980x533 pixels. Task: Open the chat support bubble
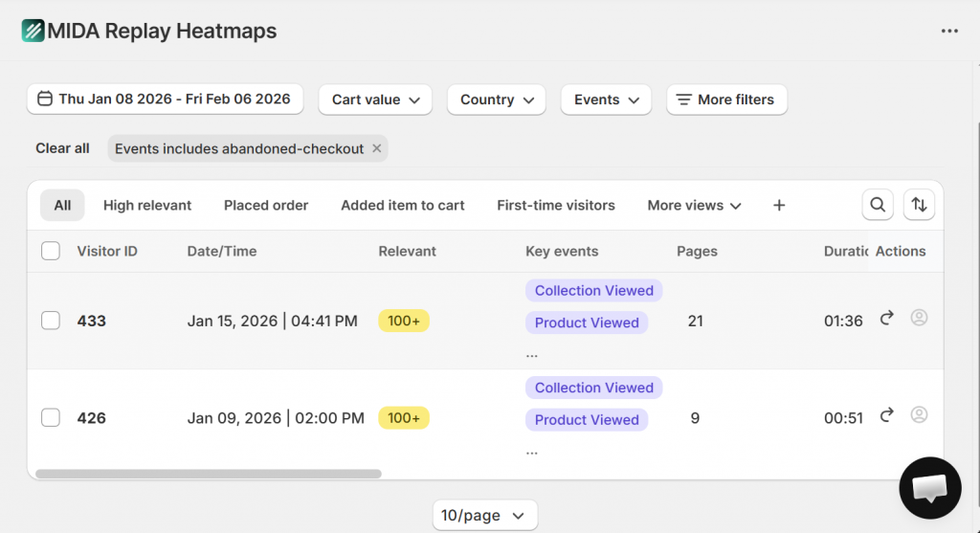tap(929, 488)
